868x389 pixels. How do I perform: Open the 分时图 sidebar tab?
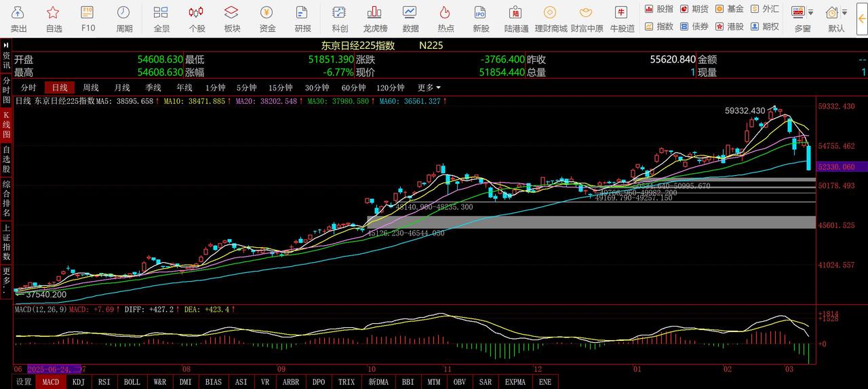6,90
